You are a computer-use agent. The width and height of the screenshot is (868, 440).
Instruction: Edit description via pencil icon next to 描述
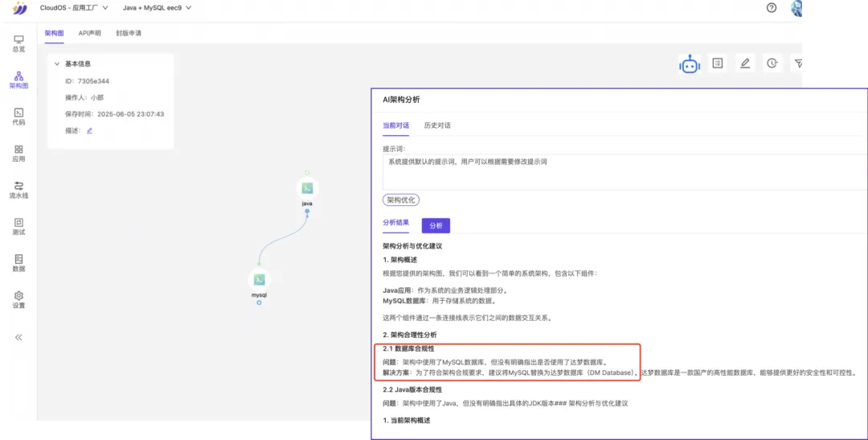coord(89,131)
